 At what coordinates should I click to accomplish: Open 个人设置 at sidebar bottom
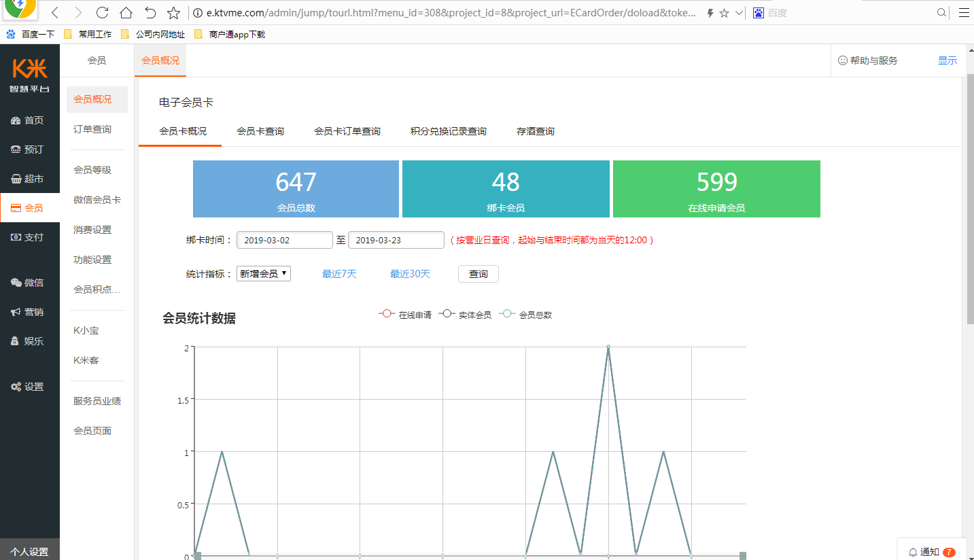point(30,551)
